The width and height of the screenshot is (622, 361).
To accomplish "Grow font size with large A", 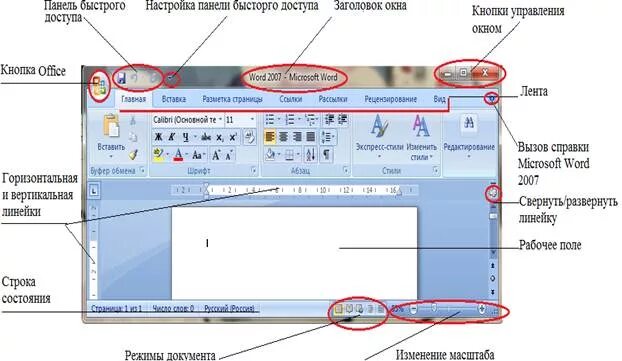I will [x=216, y=155].
